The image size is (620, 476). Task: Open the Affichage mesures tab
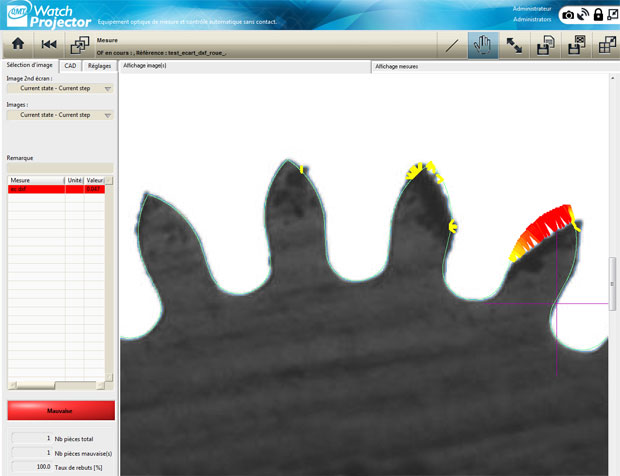point(400,67)
